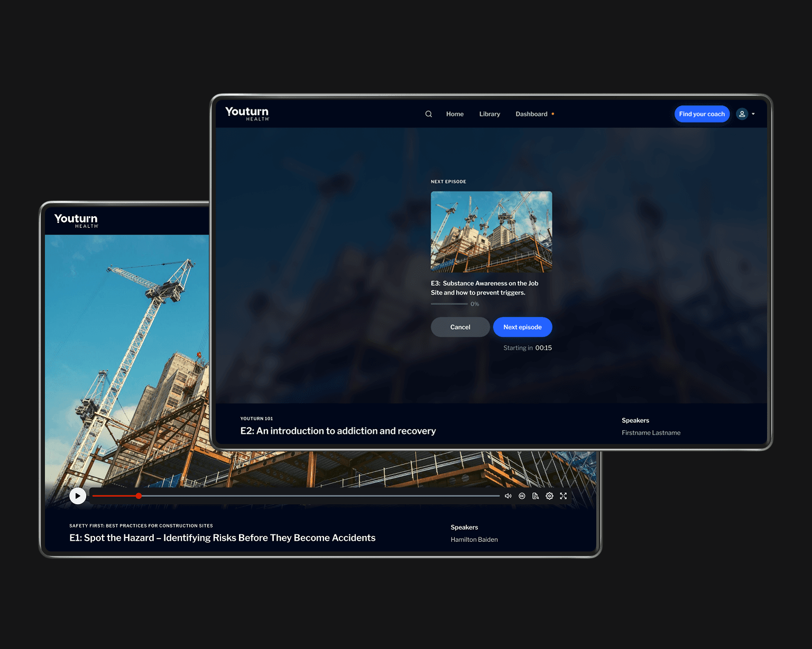Viewport: 812px width, 649px height.
Task: Toggle closed captions (CC) on the video
Action: click(x=522, y=496)
